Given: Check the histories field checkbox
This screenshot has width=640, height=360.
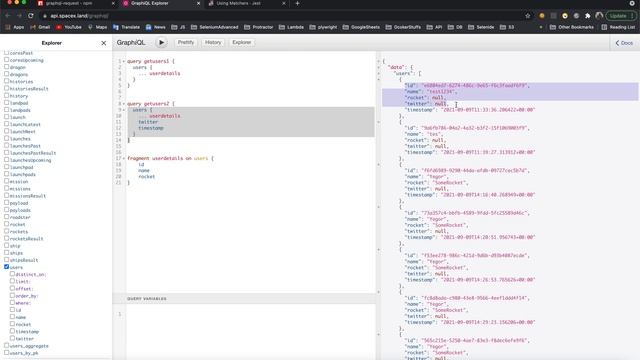Looking at the screenshot, I should [x=7, y=81].
